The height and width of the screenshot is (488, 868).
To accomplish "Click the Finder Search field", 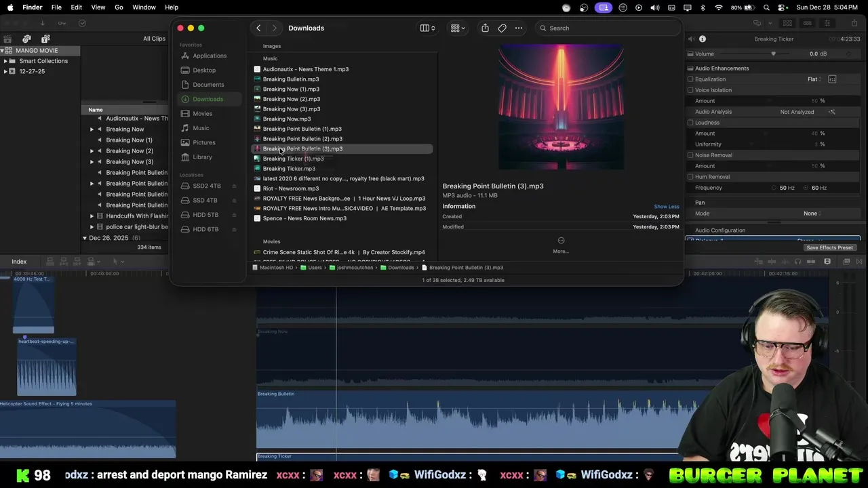I will coord(607,28).
